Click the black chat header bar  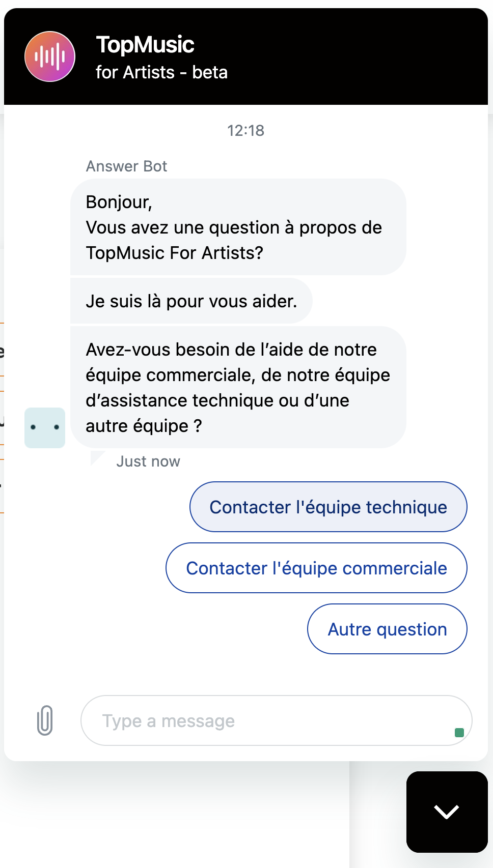coord(246,56)
